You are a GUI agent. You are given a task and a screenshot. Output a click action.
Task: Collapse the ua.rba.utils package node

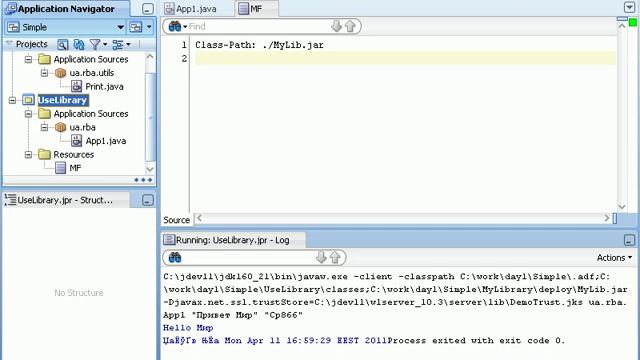(x=44, y=73)
